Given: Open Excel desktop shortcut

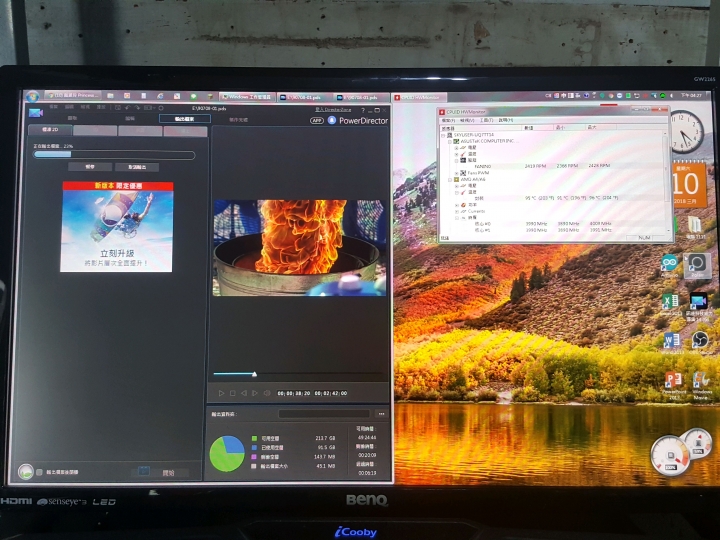Looking at the screenshot, I should [670, 302].
